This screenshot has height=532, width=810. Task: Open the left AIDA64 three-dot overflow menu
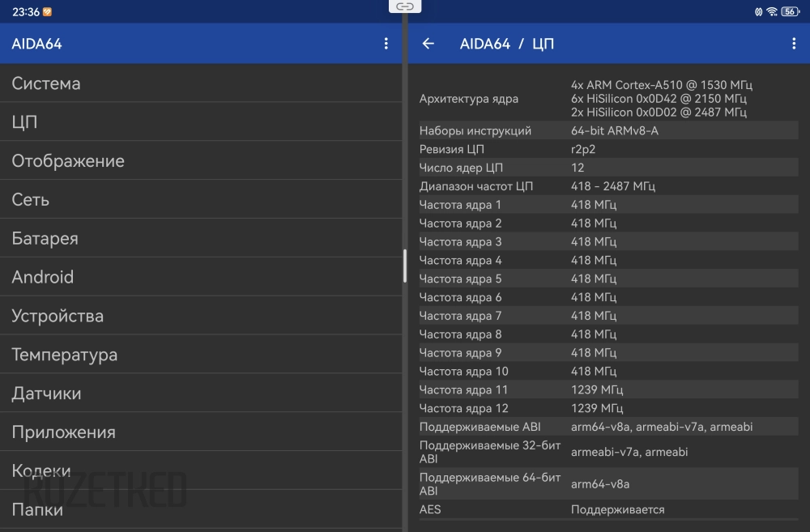coord(386,44)
